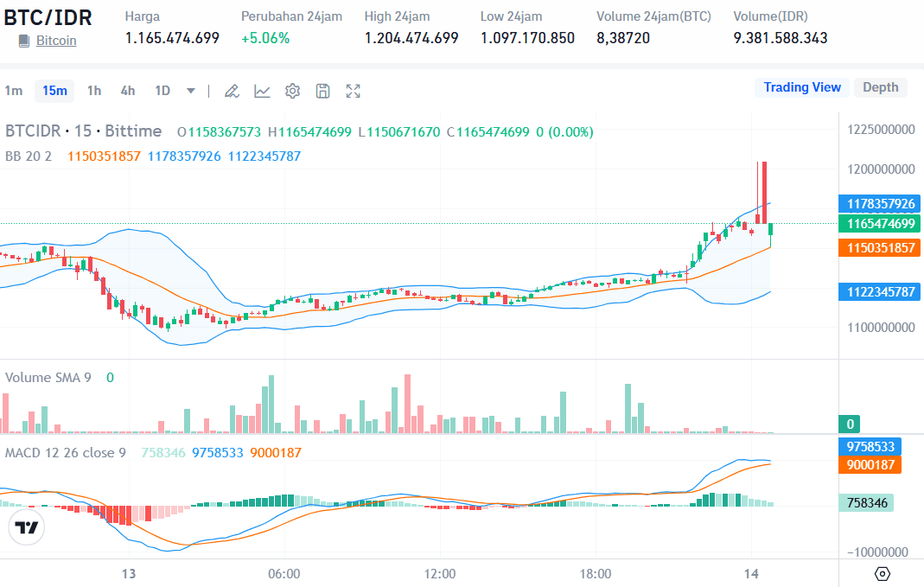Click the Bitcoin coin icon under BTC/IDR
The width and height of the screenshot is (924, 587).
tap(25, 41)
